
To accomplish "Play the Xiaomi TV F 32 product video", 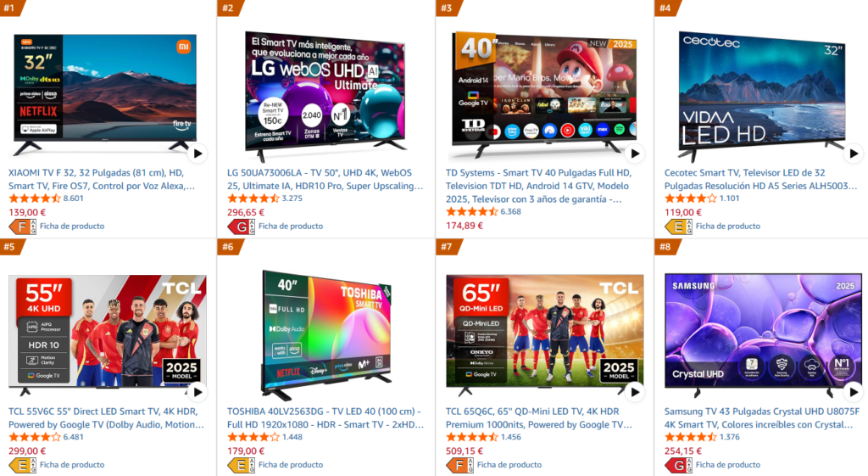I will coord(198,154).
